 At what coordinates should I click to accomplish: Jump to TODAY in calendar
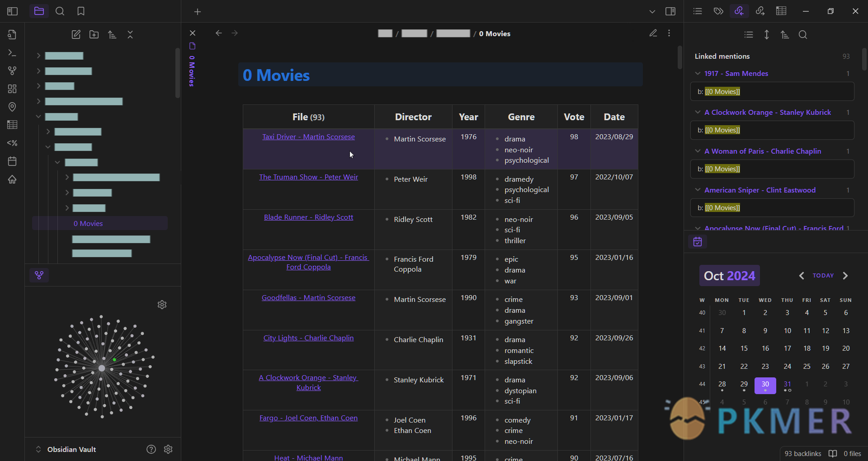point(823,276)
